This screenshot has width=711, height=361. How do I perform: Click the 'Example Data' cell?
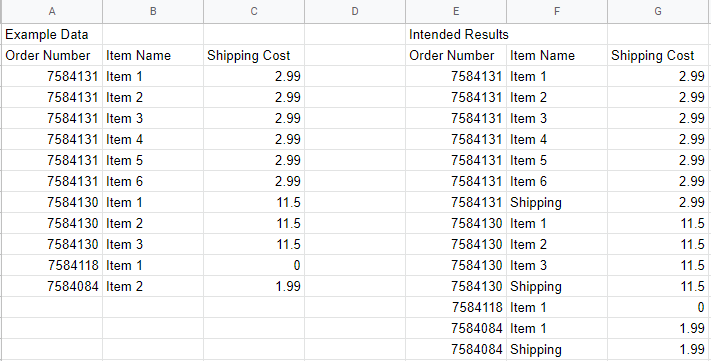tap(52, 34)
